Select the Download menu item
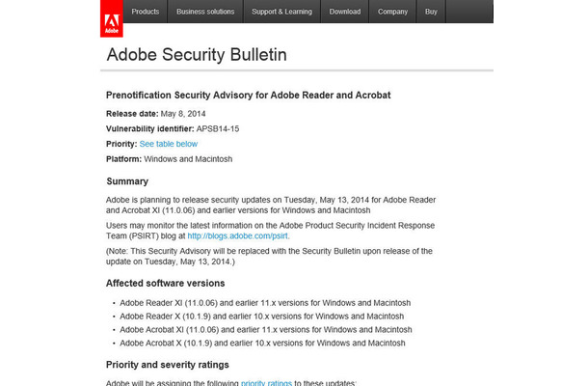 (345, 12)
